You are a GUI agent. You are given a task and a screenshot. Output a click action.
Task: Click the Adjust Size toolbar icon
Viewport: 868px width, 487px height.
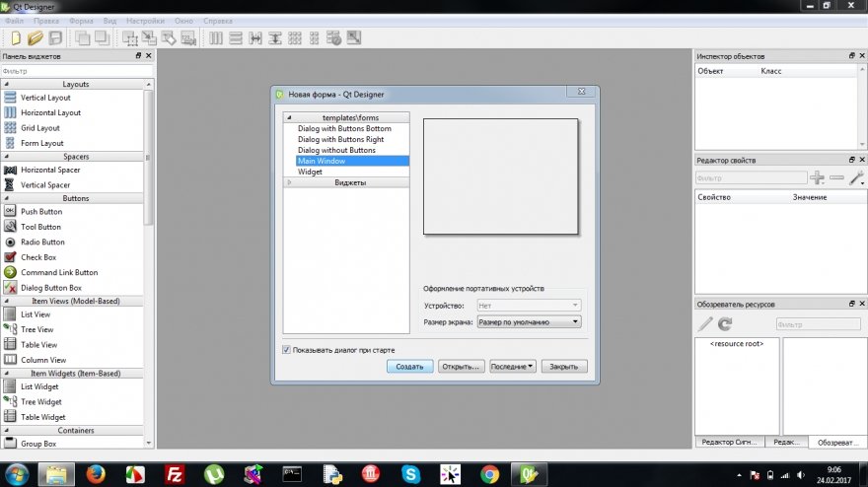(x=354, y=38)
